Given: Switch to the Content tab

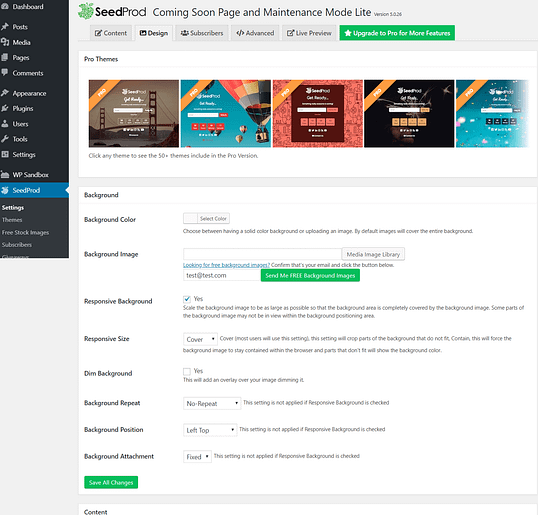Looking at the screenshot, I should click(111, 33).
